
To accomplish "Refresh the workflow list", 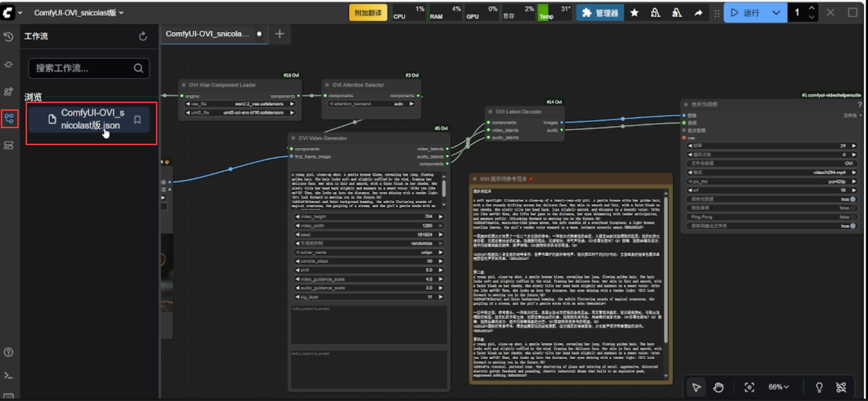I will pyautogui.click(x=143, y=36).
